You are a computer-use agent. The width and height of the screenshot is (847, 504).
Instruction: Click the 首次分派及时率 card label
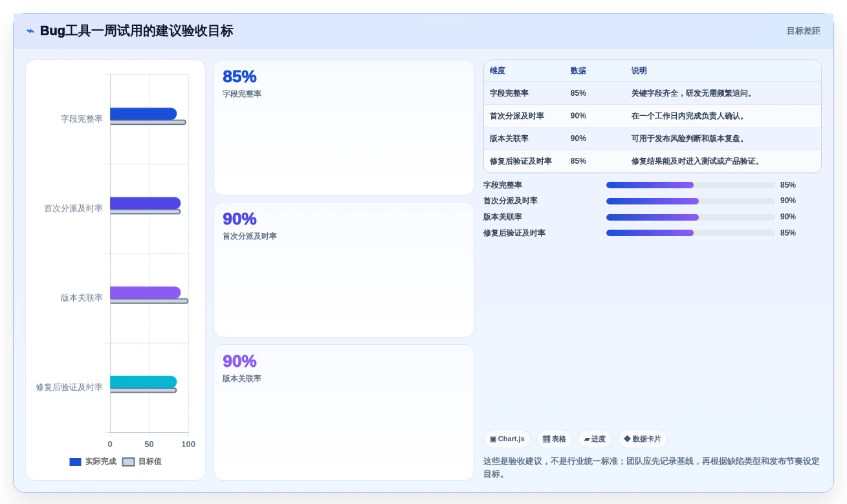tap(250, 236)
